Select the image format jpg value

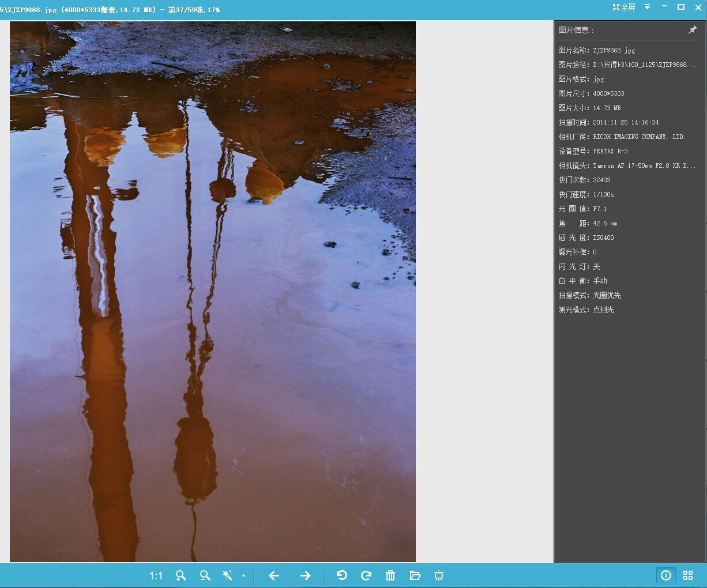tap(599, 79)
